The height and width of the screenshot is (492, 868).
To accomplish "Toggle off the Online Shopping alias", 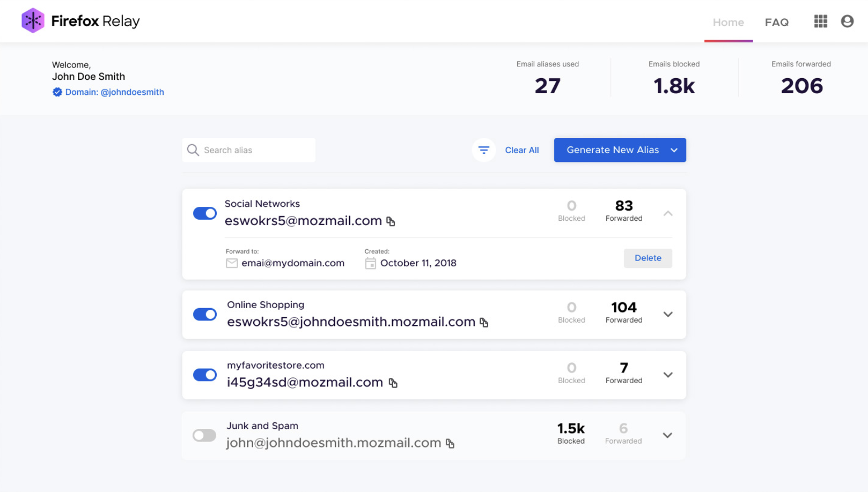I will (x=205, y=314).
